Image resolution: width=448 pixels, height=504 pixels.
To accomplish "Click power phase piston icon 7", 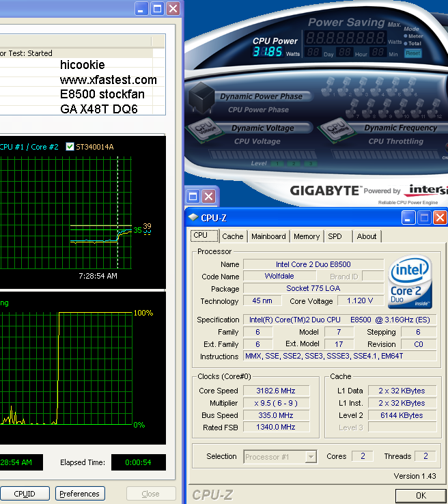I will 352,109.
